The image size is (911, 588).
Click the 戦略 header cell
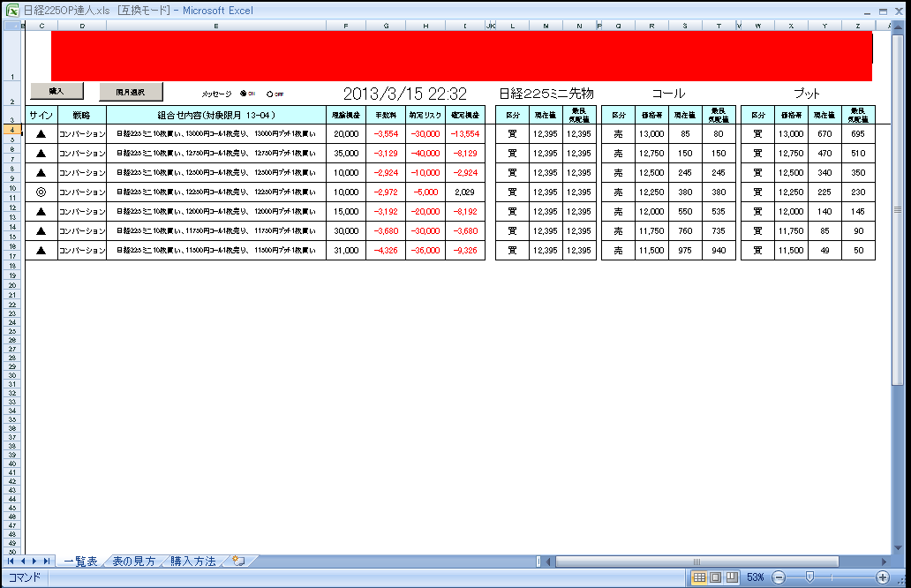(x=82, y=115)
